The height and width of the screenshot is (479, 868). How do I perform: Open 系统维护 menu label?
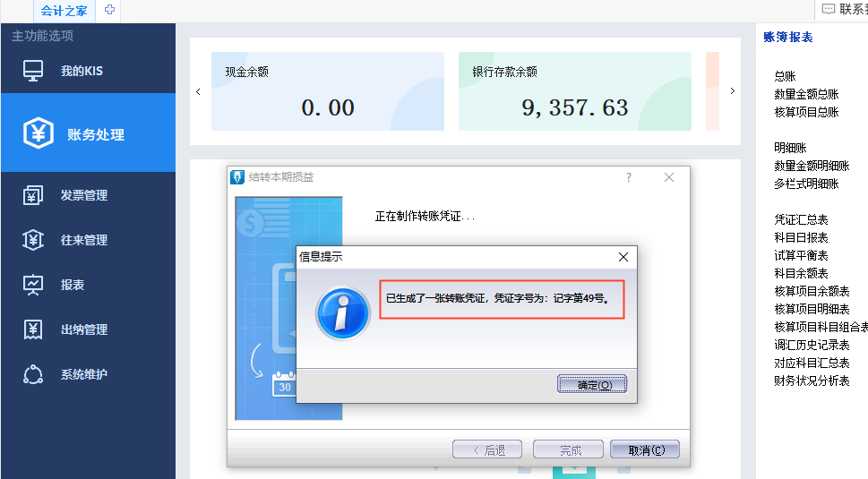point(84,374)
